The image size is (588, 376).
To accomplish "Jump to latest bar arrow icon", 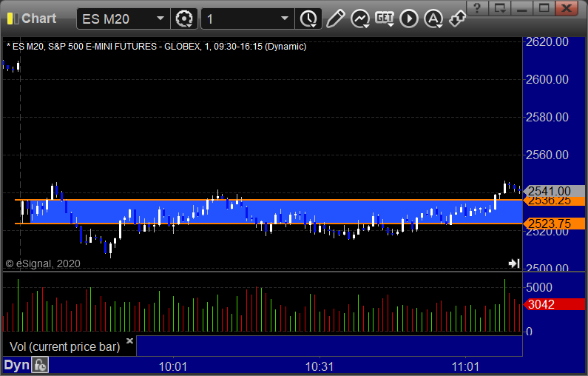I will pos(514,263).
